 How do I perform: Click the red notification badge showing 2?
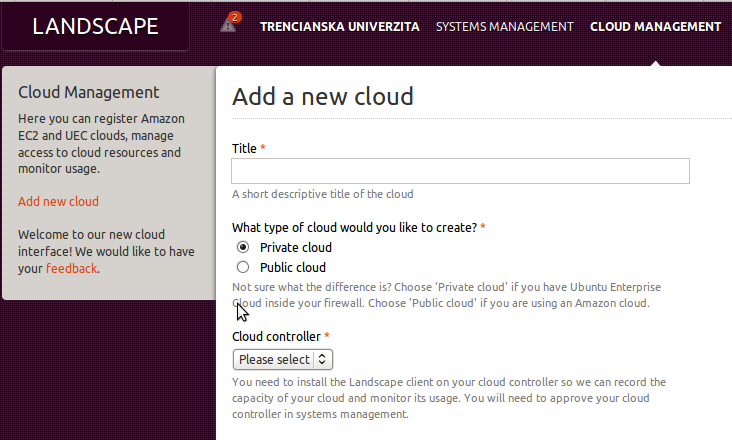[235, 17]
